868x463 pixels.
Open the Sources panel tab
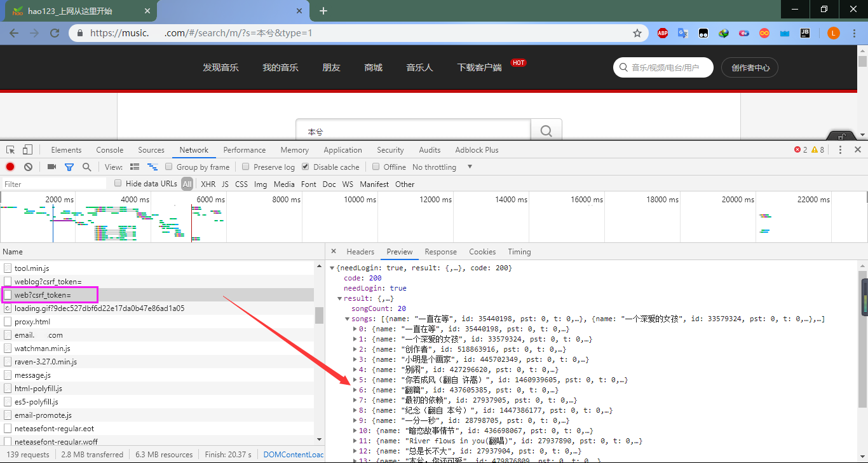pyautogui.click(x=151, y=150)
